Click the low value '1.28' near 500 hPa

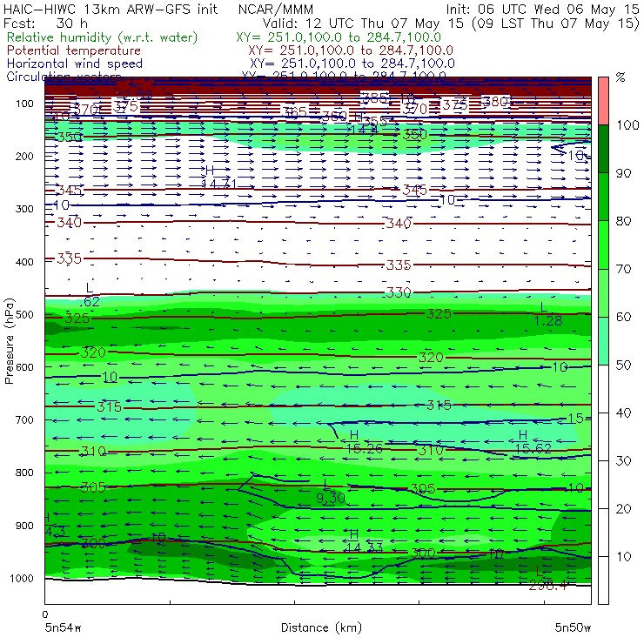[x=548, y=320]
